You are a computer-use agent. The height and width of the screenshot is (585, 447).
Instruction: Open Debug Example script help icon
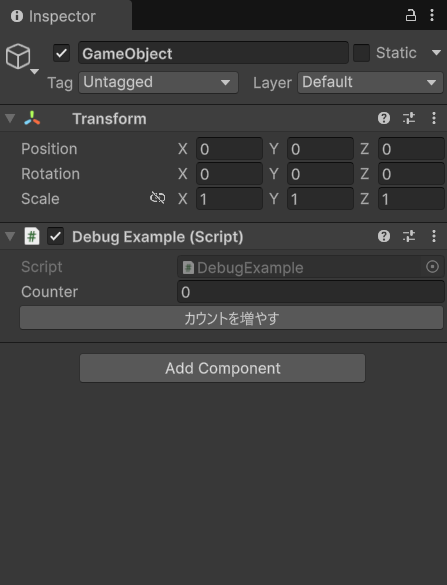click(384, 236)
